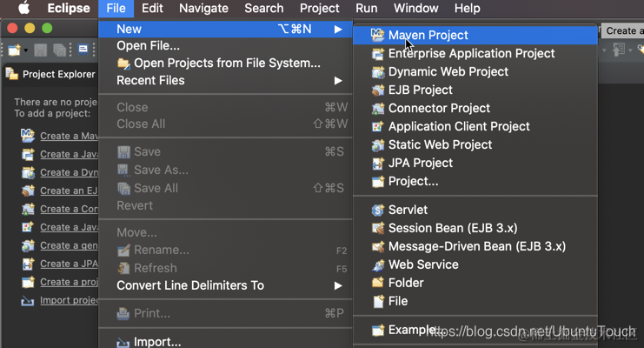This screenshot has width=644, height=348.
Task: Select Session Bean (EJB 3.x) entry
Action: [x=452, y=228]
